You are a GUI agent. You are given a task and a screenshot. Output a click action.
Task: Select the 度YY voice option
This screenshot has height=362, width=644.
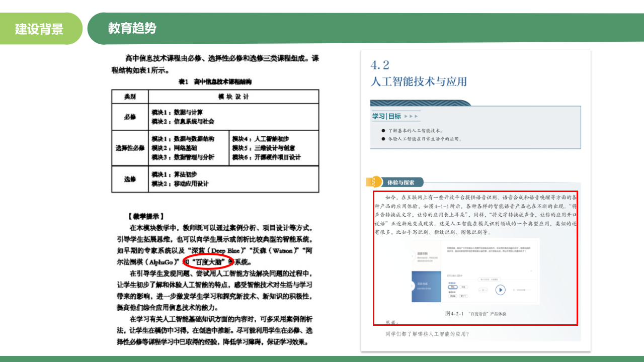463,296
